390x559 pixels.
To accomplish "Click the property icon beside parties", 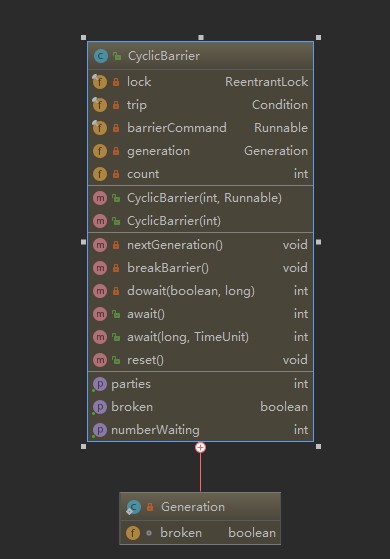I will coord(99,384).
